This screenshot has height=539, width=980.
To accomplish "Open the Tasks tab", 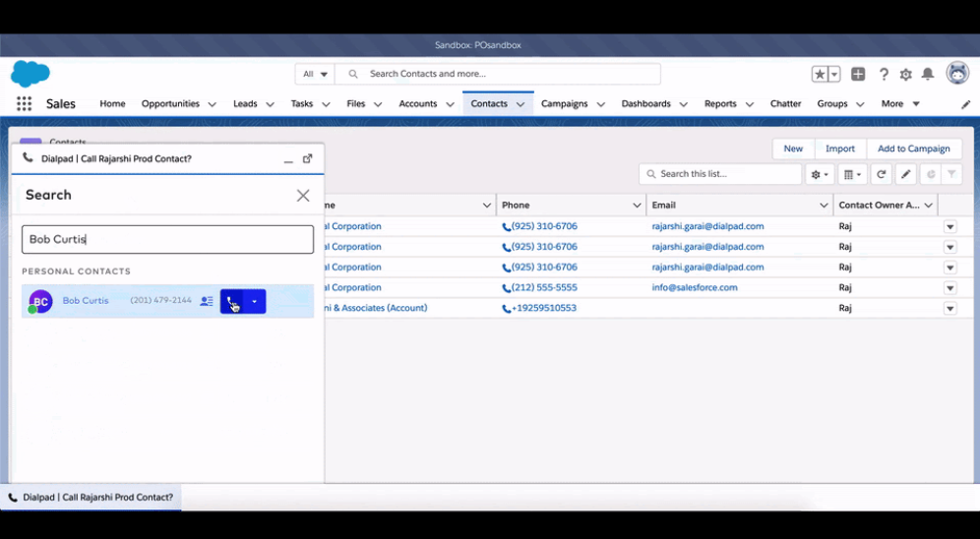I will 302,103.
